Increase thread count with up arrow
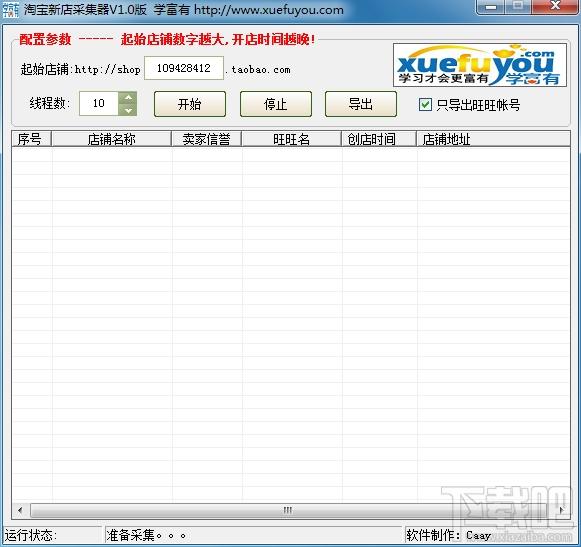Image resolution: width=581 pixels, height=547 pixels. 128,98
